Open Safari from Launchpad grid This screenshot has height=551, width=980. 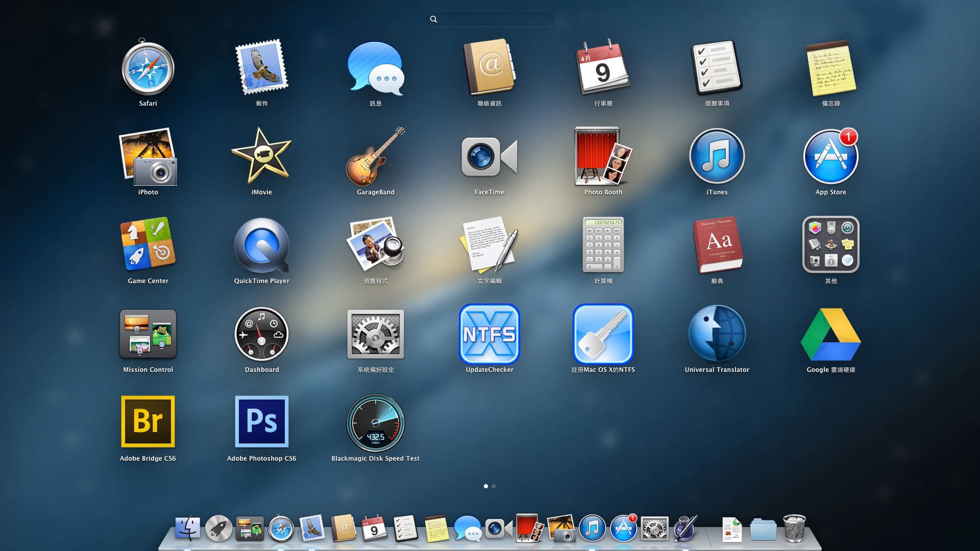click(148, 69)
